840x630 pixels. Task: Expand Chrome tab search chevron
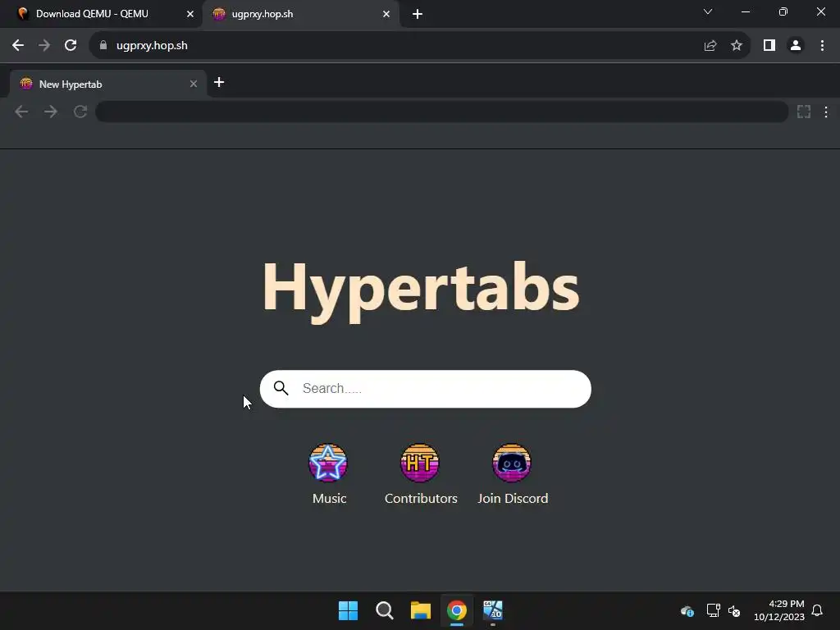708,11
